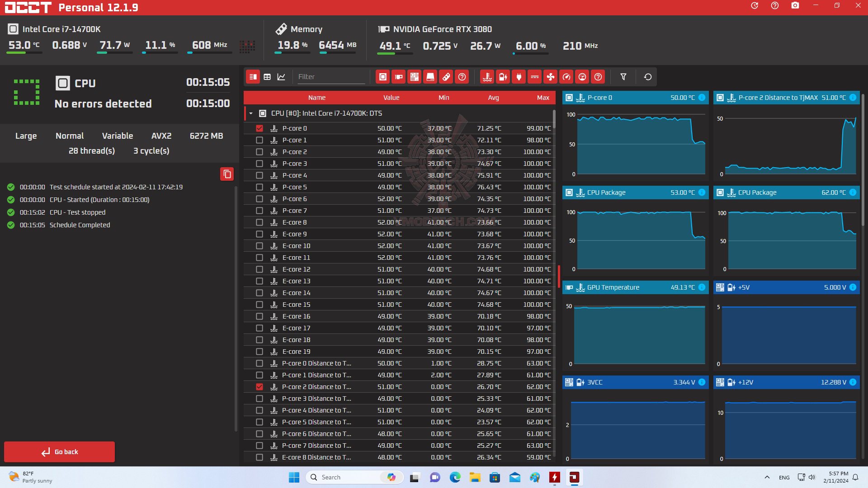Click the funnel filter icon
The image size is (868, 488).
(x=623, y=77)
